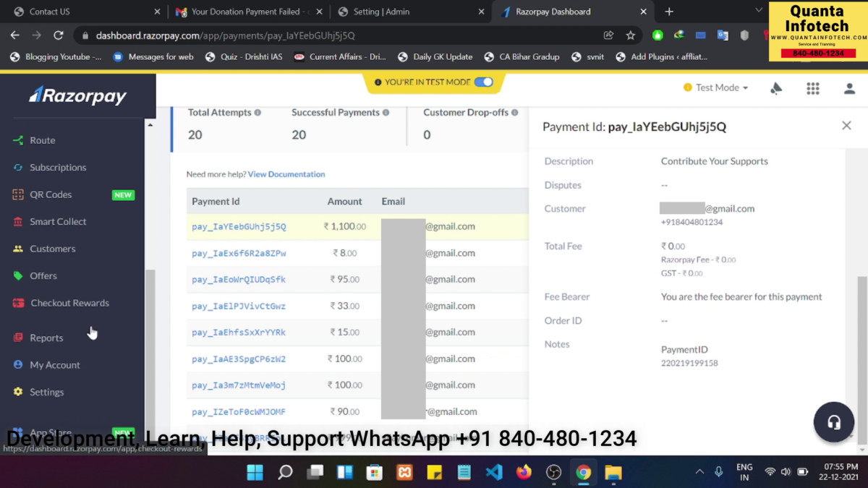
Task: Toggle the Test Mode switch off
Action: point(483,82)
